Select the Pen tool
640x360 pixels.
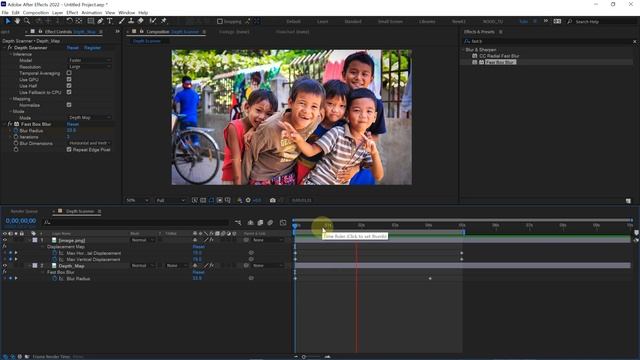[x=100, y=21]
